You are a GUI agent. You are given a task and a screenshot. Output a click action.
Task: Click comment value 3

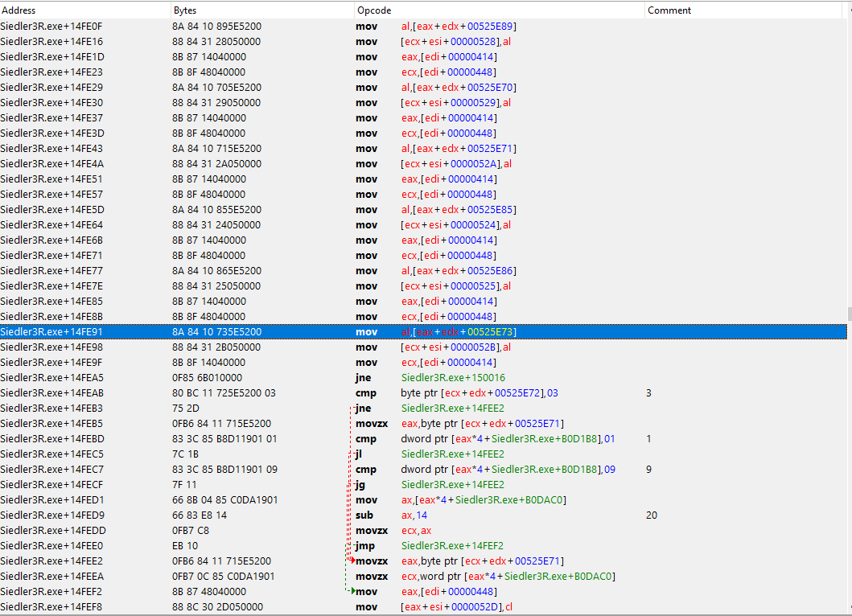point(648,392)
